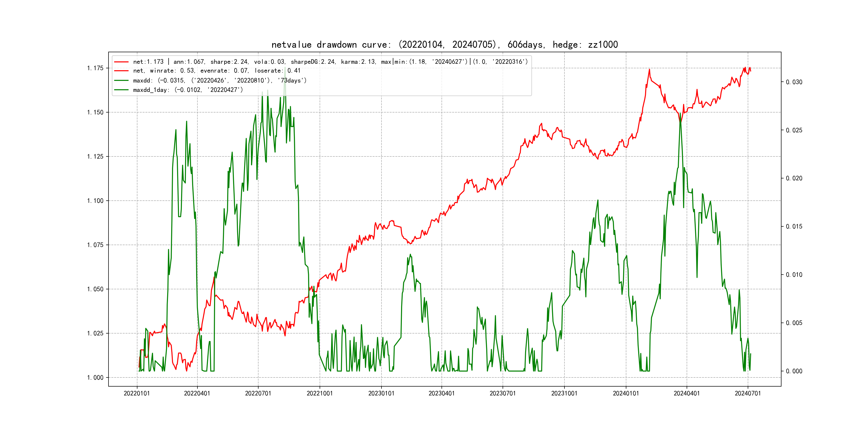
Task: Click the 0.015 right y-axis tick label
Action: pyautogui.click(x=794, y=227)
